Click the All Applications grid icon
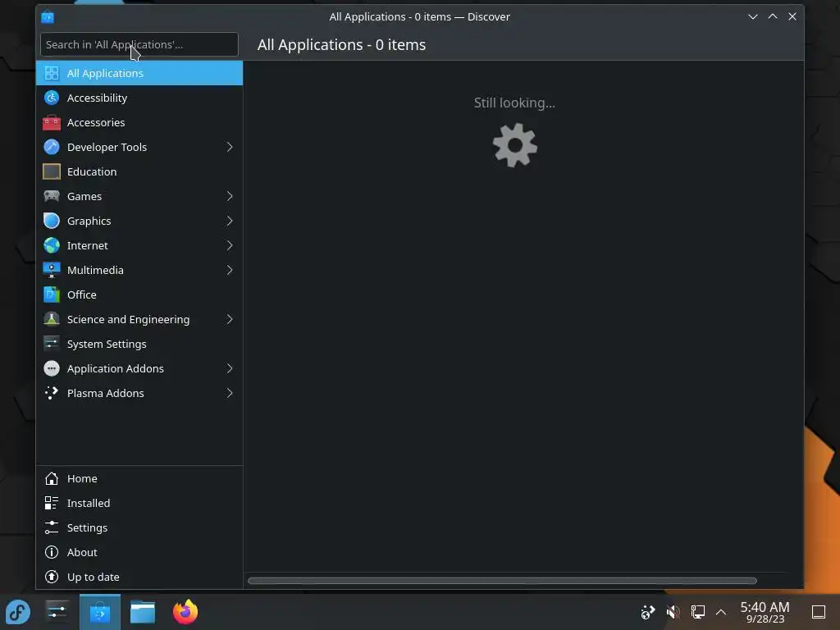This screenshot has width=840, height=630. tap(52, 73)
